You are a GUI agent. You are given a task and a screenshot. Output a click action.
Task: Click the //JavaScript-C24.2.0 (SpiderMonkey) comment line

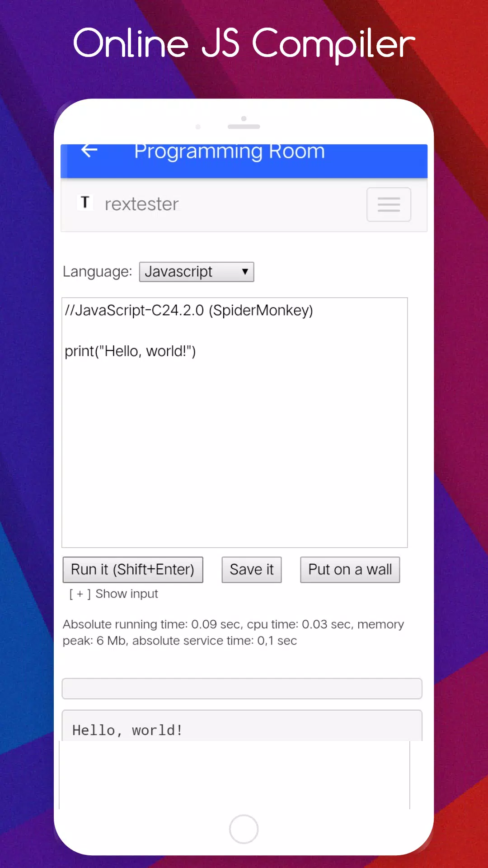click(x=189, y=311)
